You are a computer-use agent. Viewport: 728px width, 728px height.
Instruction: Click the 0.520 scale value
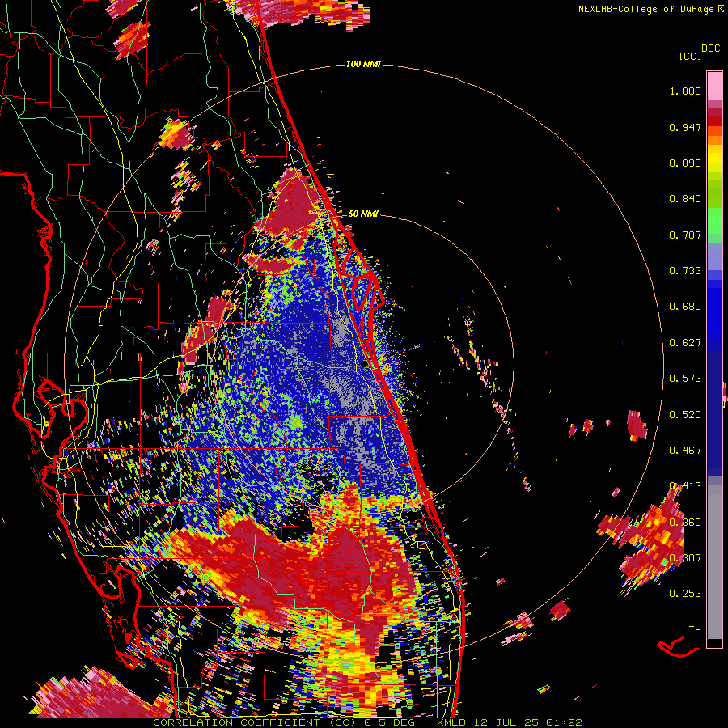click(x=685, y=415)
